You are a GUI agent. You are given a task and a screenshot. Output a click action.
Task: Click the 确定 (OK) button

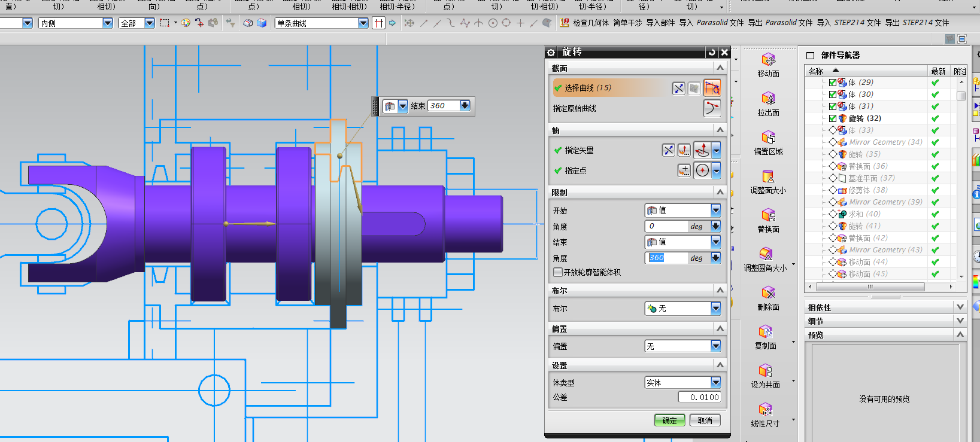click(x=669, y=420)
